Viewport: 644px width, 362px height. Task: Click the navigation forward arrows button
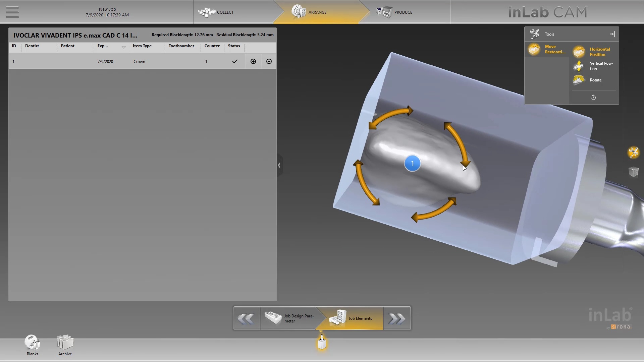click(397, 318)
